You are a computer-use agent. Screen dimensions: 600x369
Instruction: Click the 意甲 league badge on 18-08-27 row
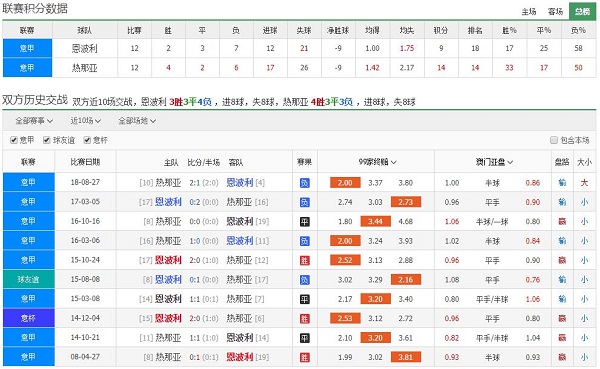pos(29,183)
